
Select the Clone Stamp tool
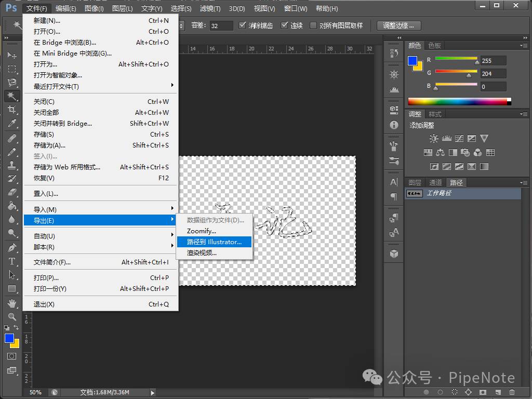coord(12,165)
